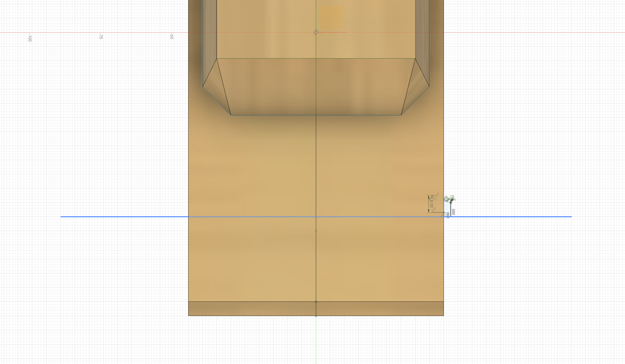Screen dimensions: 625x364
Task: Select the light blue sketch profile region
Action: [x=447, y=207]
